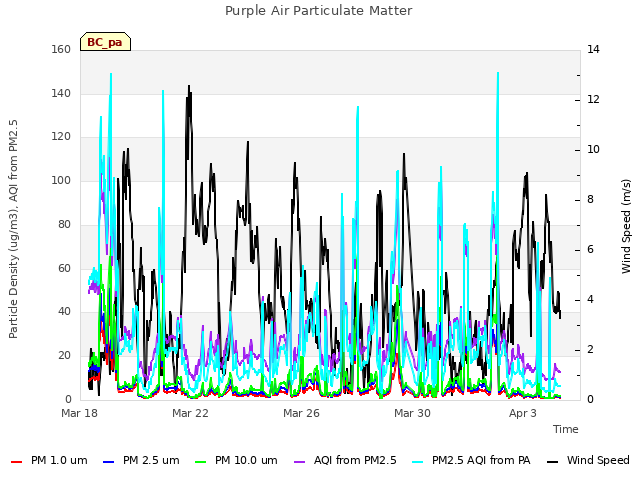Click the green PM 10.0 um legend swatch
The height and width of the screenshot is (480, 640).
(x=200, y=461)
